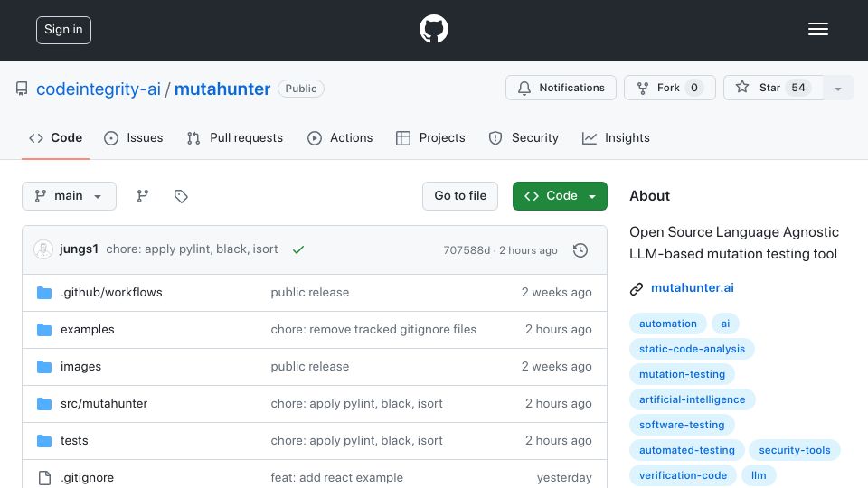Viewport: 868px width, 488px height.
Task: Click the repository book icon
Action: click(x=22, y=89)
